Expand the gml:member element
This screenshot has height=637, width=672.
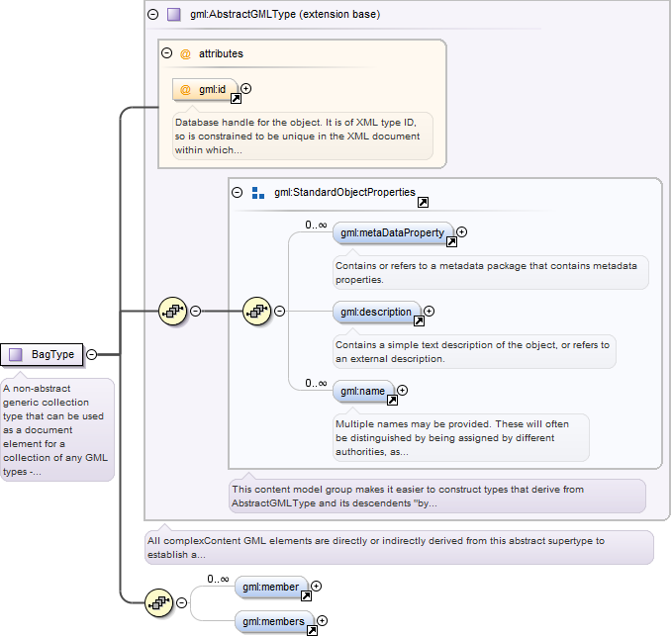click(x=317, y=586)
